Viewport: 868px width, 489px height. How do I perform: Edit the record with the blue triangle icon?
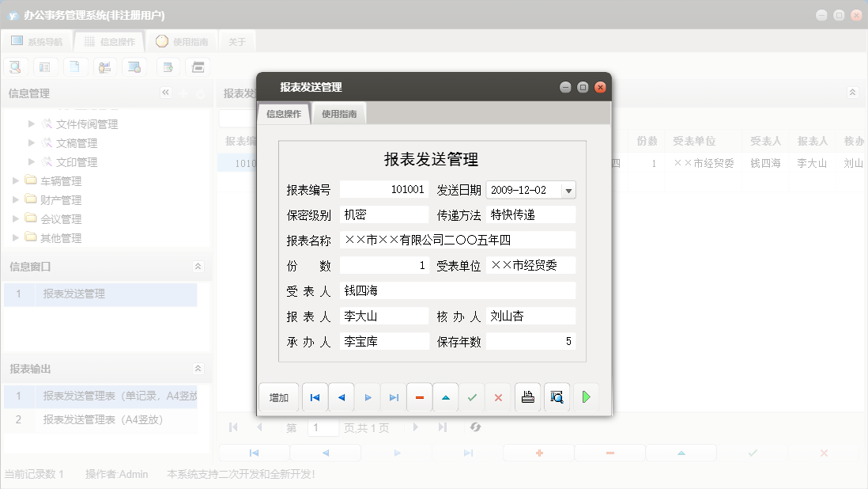coord(445,397)
